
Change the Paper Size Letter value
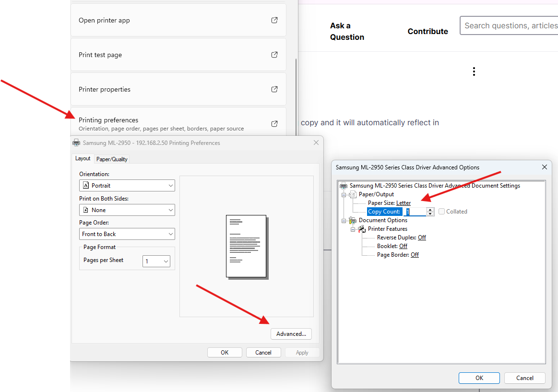click(404, 203)
